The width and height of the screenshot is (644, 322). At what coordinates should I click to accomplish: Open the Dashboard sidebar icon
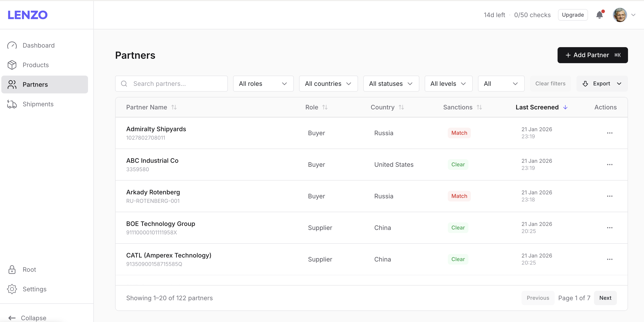tap(12, 45)
